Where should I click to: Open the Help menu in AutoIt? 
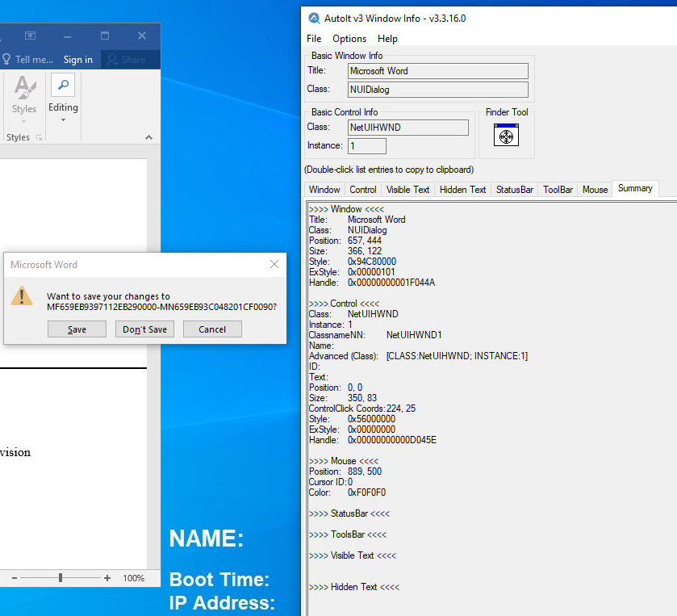click(x=387, y=39)
